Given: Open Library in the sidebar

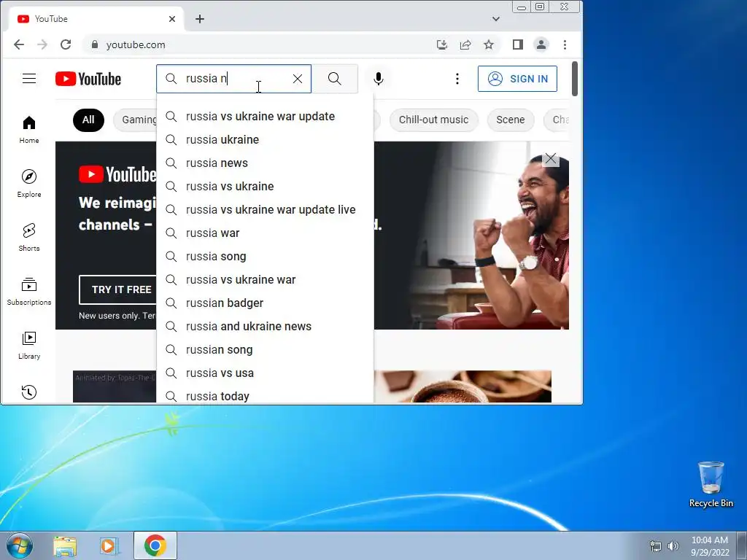Looking at the screenshot, I should coord(29,345).
